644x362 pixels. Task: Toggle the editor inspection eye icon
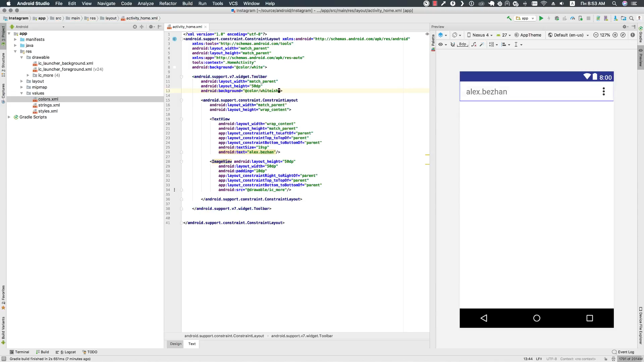click(x=427, y=34)
